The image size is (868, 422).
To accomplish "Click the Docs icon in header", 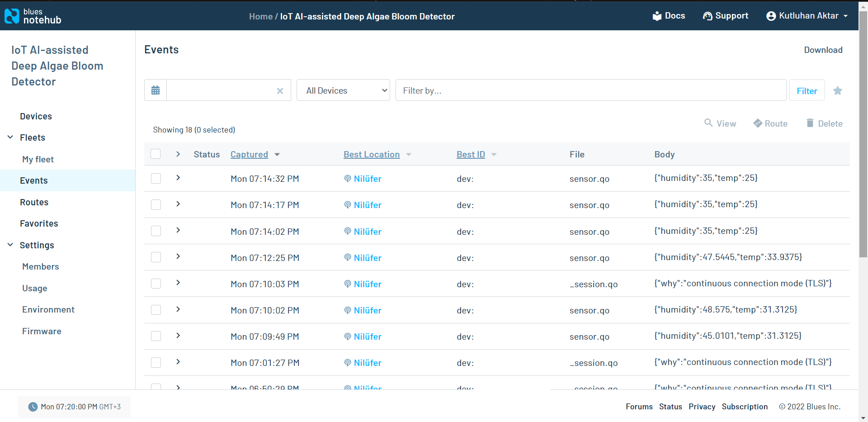I will point(657,16).
